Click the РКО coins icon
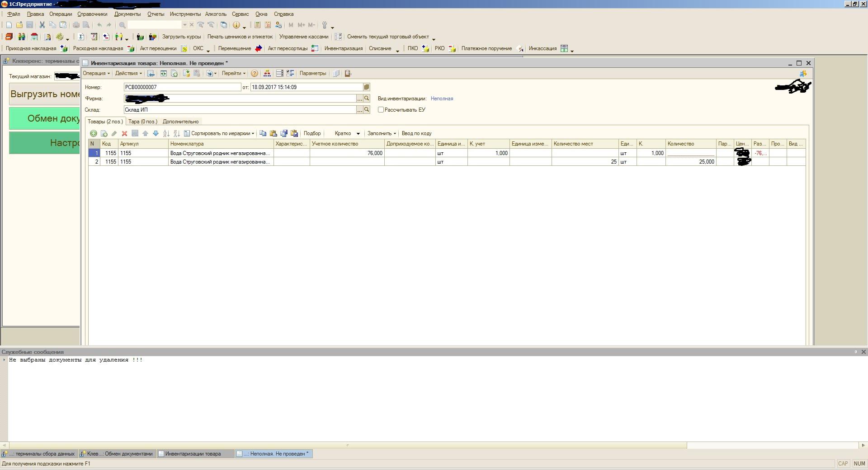This screenshot has width=868, height=470. 452,48
